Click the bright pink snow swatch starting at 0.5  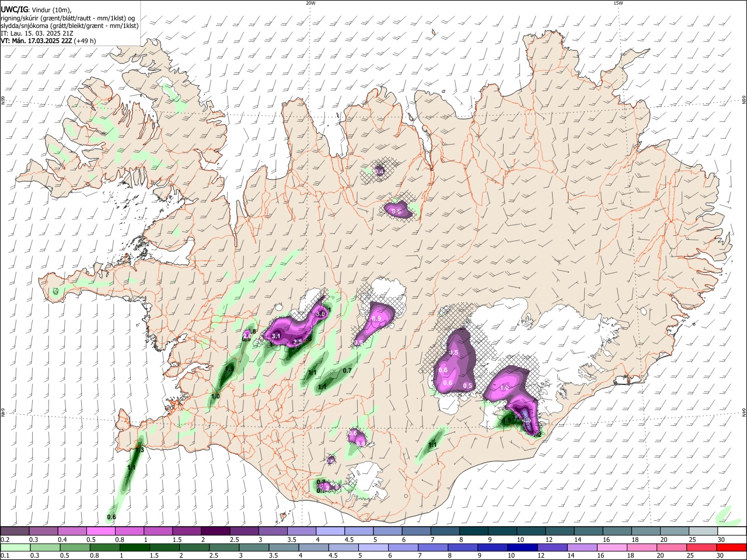[x=100, y=531]
